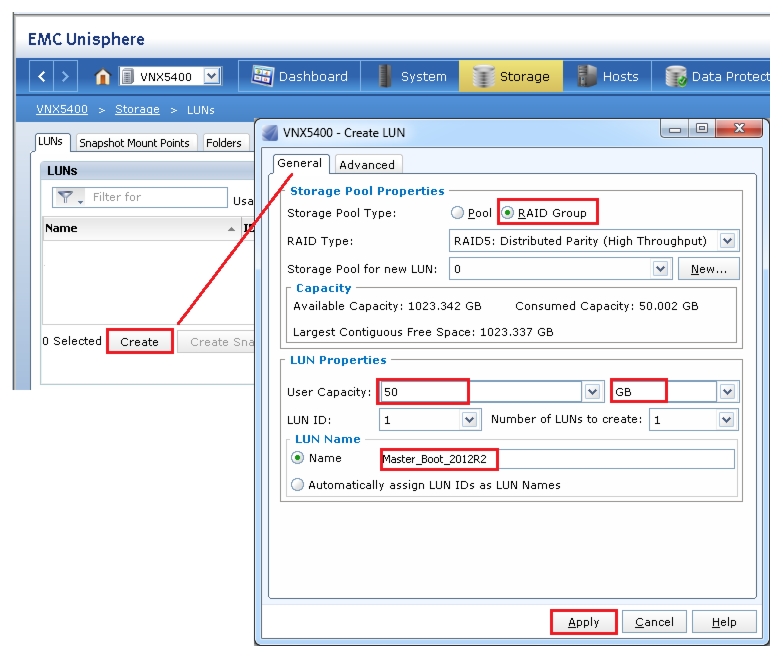Click the LUN Name text field
Viewport: 783px width, 659px height.
557,459
